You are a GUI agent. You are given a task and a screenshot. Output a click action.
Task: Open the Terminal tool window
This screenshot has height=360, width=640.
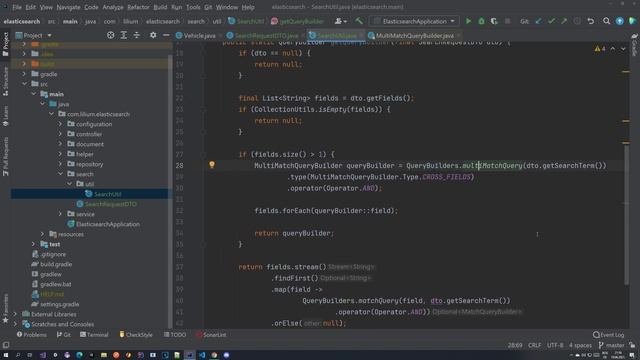pos(94,335)
